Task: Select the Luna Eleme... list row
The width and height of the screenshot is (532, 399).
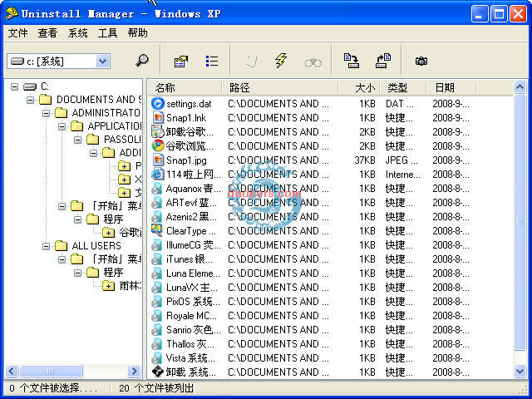Action: tap(314, 273)
